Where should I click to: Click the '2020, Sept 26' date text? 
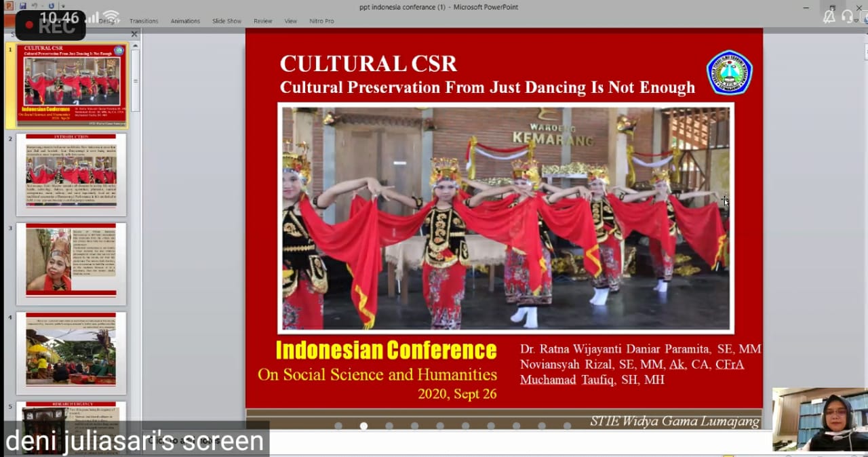(457, 394)
